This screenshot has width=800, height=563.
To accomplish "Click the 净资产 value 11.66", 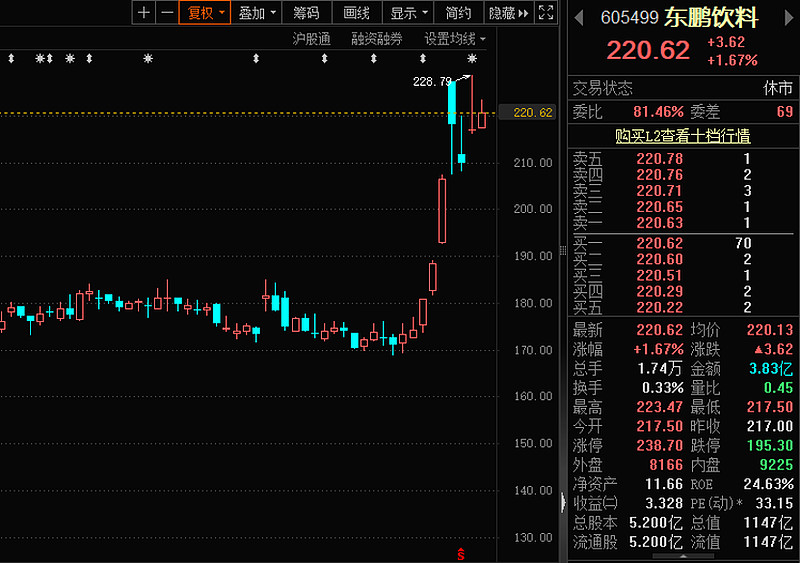I will [663, 484].
